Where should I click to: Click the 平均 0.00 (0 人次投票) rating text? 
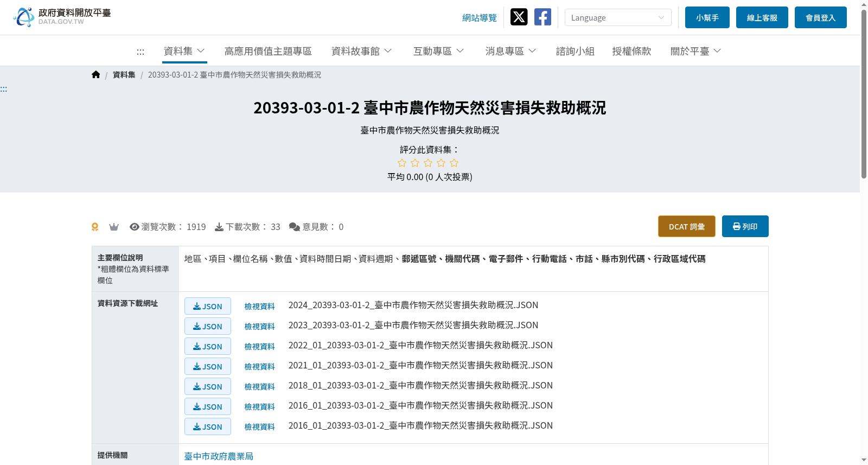coord(430,177)
